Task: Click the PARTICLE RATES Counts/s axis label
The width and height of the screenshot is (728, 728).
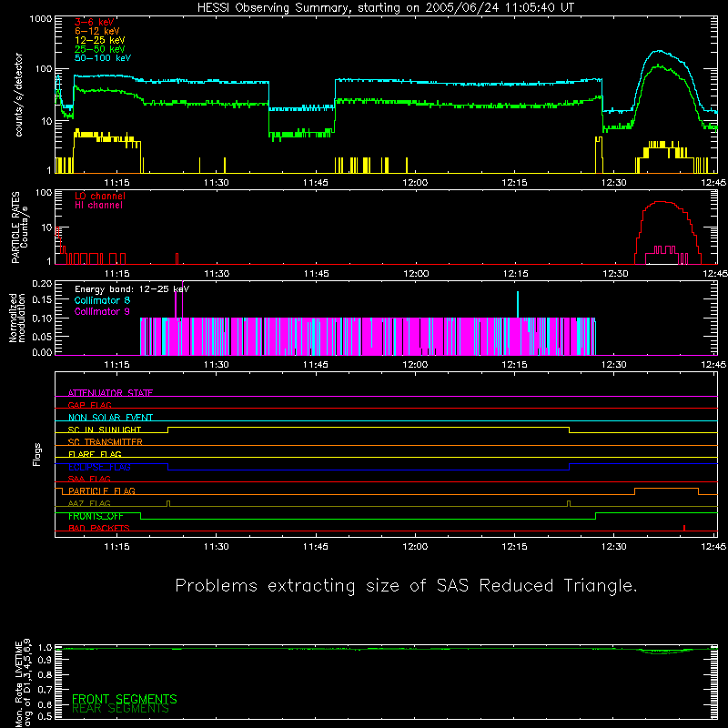Action: [x=19, y=227]
